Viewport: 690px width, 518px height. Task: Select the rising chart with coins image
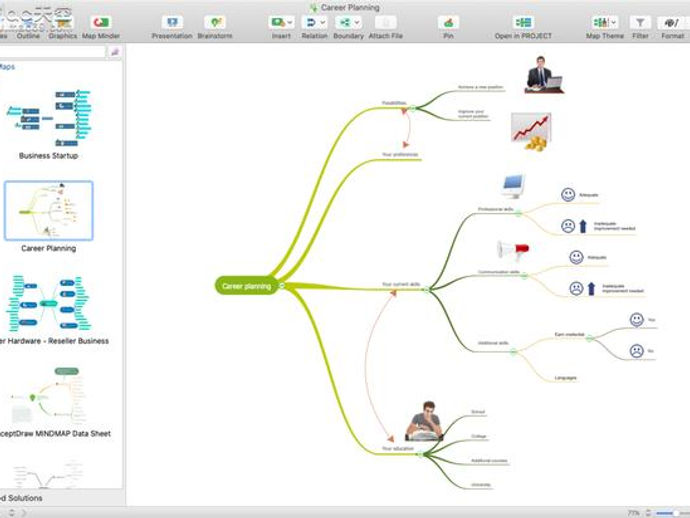[x=531, y=132]
